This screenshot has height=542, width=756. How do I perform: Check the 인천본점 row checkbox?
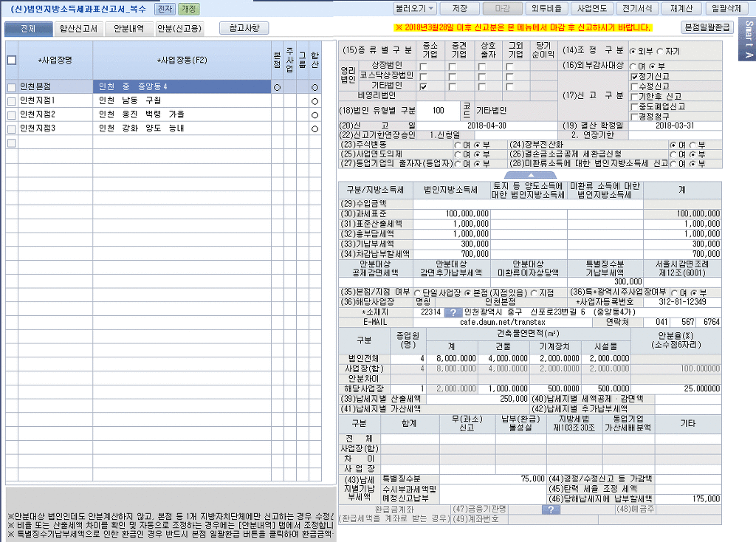pos(12,87)
